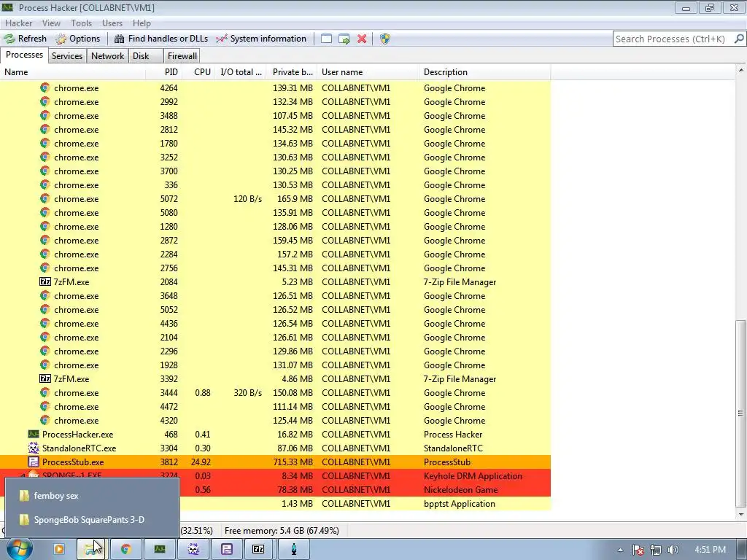Switch to Google Chrome in taskbar
747x560 pixels.
tap(125, 549)
